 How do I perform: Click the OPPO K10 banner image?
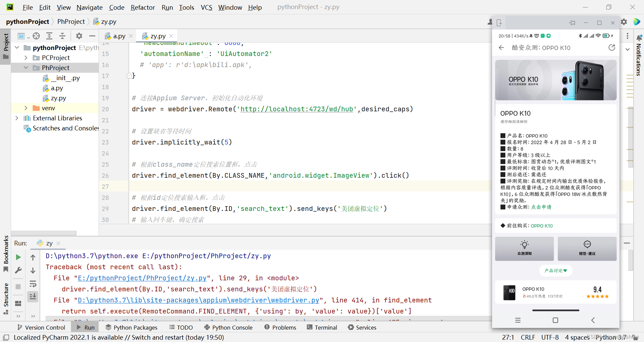(x=556, y=80)
